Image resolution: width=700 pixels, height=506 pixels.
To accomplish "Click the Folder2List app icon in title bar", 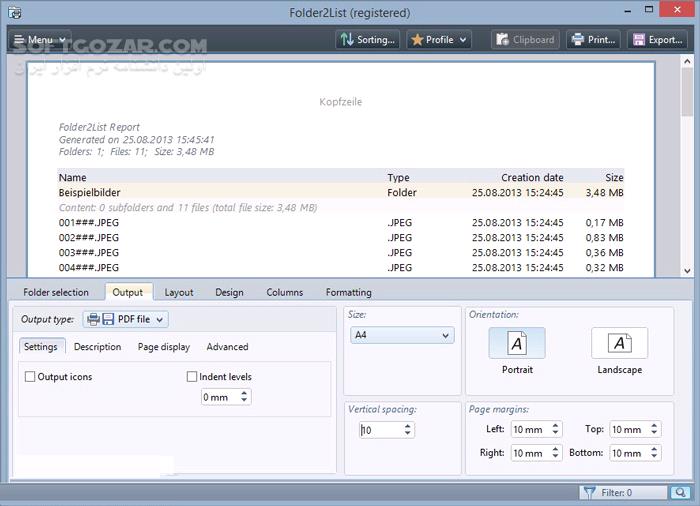I will [15, 12].
